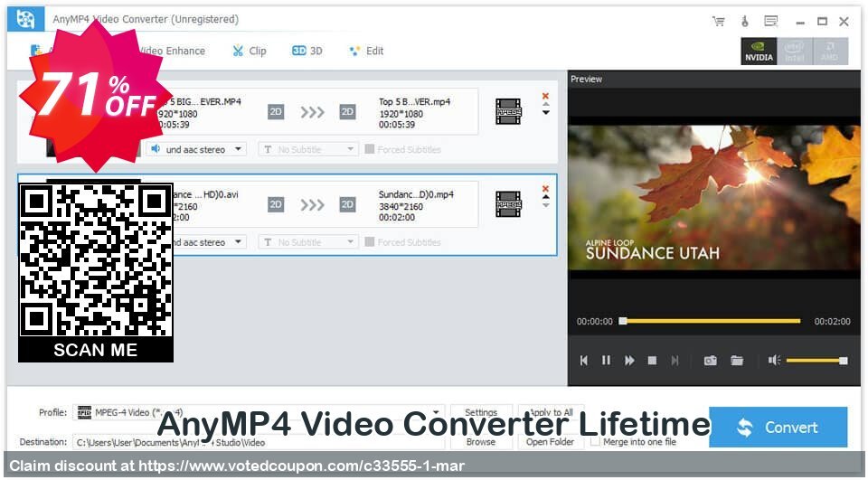This screenshot has height=480, width=868.
Task: Open audio track dropdown for Top 5 BIG file
Action: coord(196,149)
